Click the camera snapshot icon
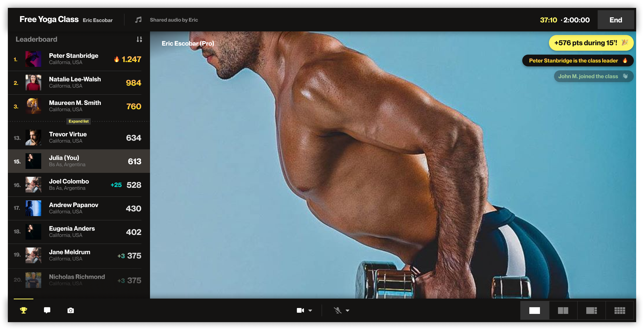 click(71, 311)
